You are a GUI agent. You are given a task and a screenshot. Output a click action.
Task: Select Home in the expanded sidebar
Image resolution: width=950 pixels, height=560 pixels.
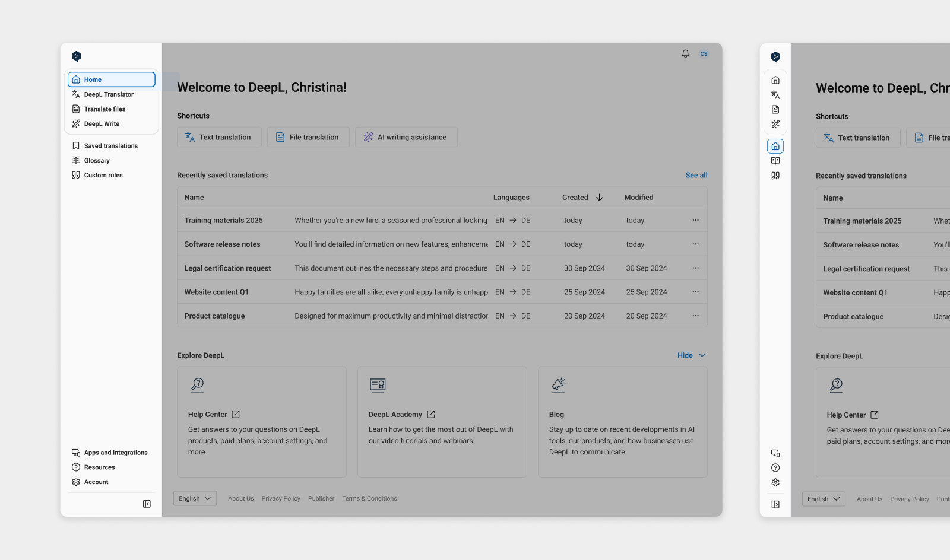[x=112, y=79]
